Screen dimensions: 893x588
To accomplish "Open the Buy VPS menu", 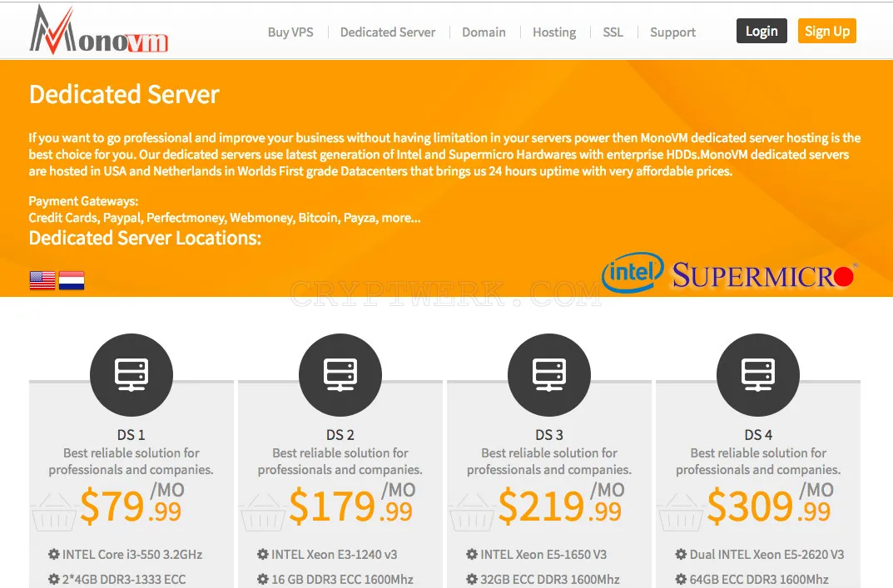I will click(290, 32).
